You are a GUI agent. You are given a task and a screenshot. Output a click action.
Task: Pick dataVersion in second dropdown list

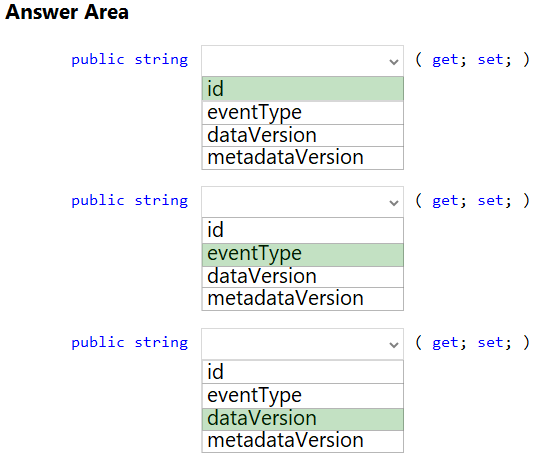click(x=303, y=277)
